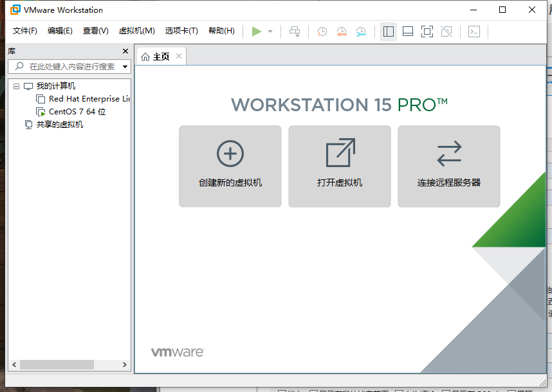Click the open VM arrow-box icon
Viewport: 552px width, 392px height.
point(340,152)
